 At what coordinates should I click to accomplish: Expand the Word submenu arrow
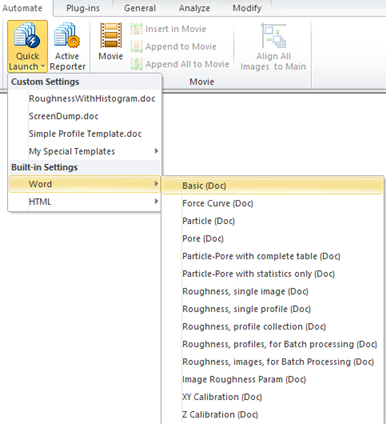click(x=156, y=184)
